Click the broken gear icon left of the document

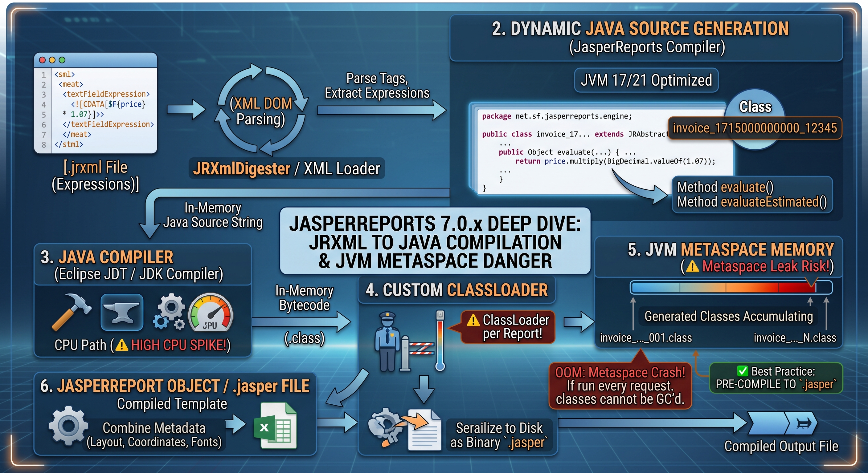[x=386, y=427]
